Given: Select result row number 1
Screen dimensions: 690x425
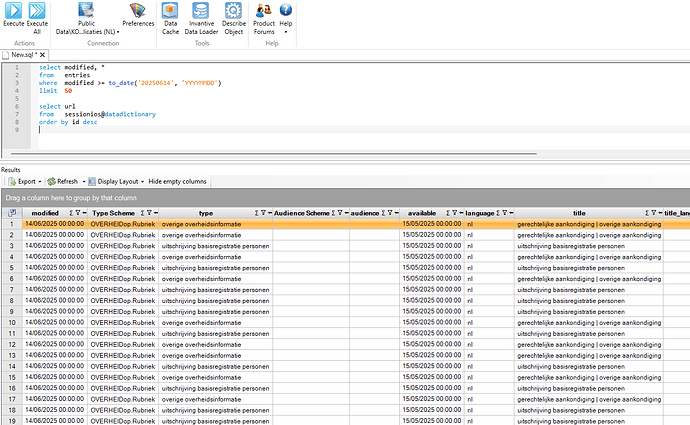Looking at the screenshot, I should pos(12,224).
